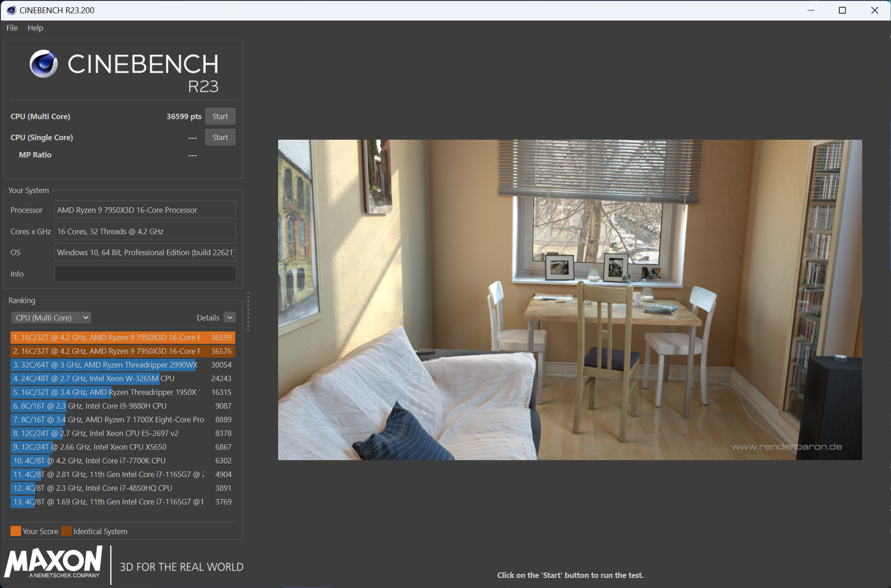Click the Cinebench sphere logo icon

point(43,64)
